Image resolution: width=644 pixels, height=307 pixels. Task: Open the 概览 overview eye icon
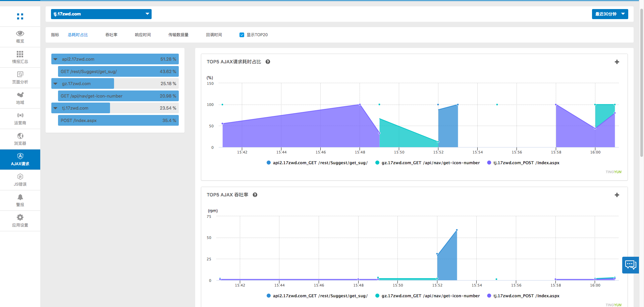pos(20,33)
